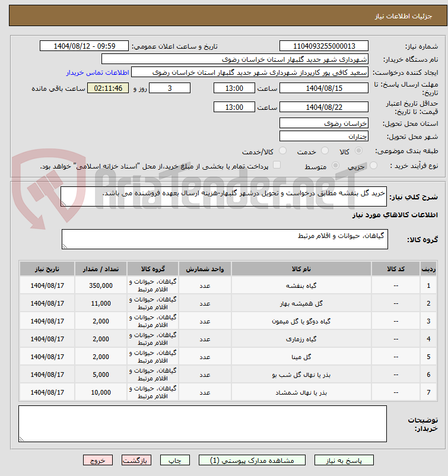Click the quantity 350,000 cell
This screenshot has width=448, height=476.
click(x=101, y=285)
